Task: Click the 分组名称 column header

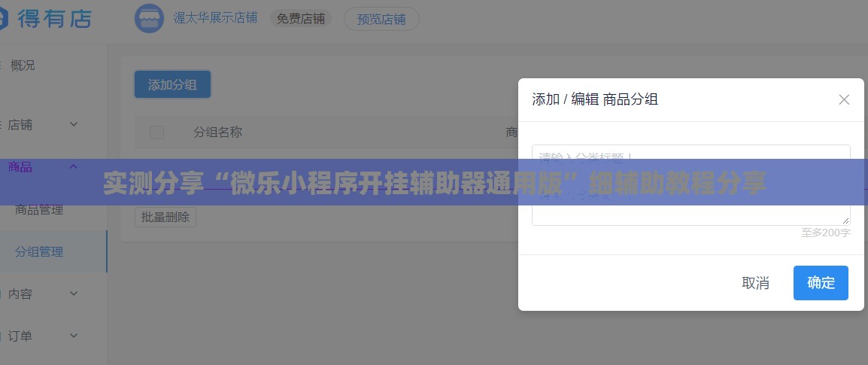Action: point(217,132)
